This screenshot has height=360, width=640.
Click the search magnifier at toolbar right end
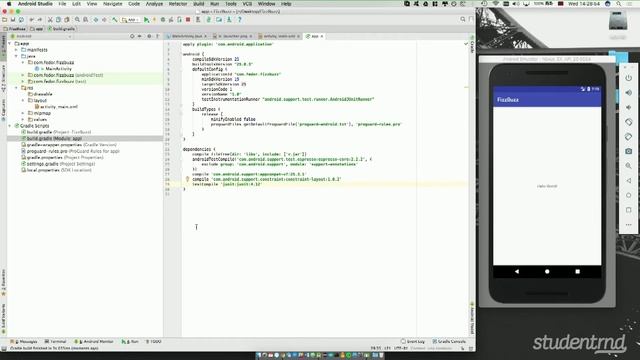coord(462,20)
